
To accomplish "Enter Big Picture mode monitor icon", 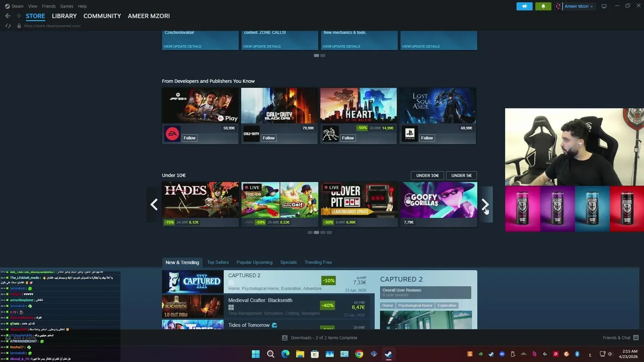I will point(604,7).
